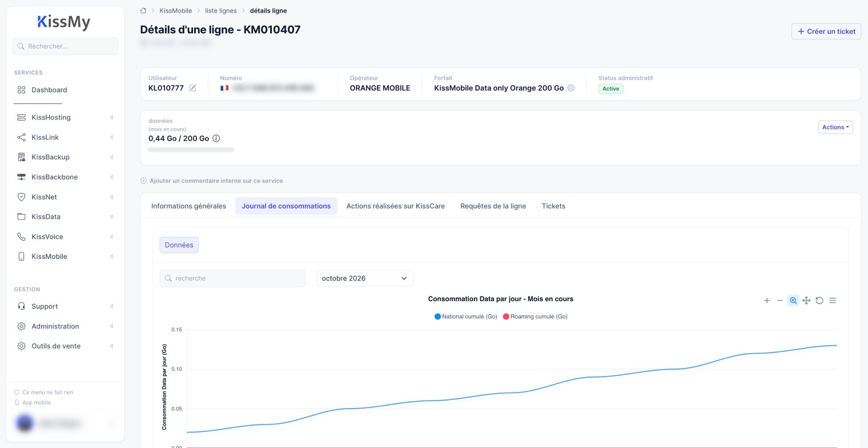
Task: Go to KissMobile breadcrumb
Action: pos(176,10)
